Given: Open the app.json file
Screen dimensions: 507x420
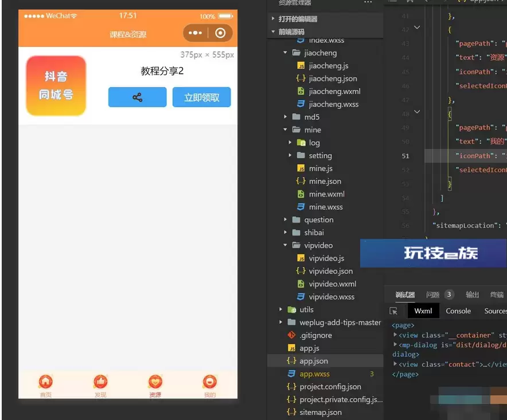Looking at the screenshot, I should [314, 361].
